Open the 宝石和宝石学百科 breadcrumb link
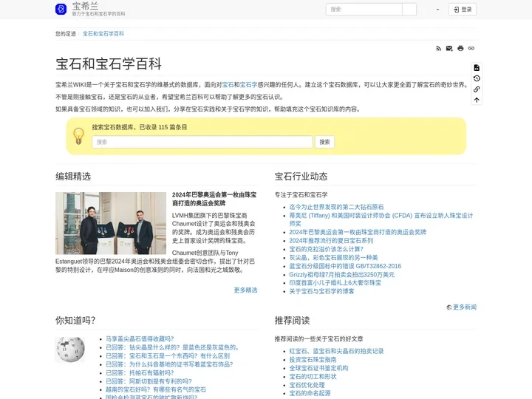The width and height of the screenshot is (532, 399). click(x=103, y=33)
